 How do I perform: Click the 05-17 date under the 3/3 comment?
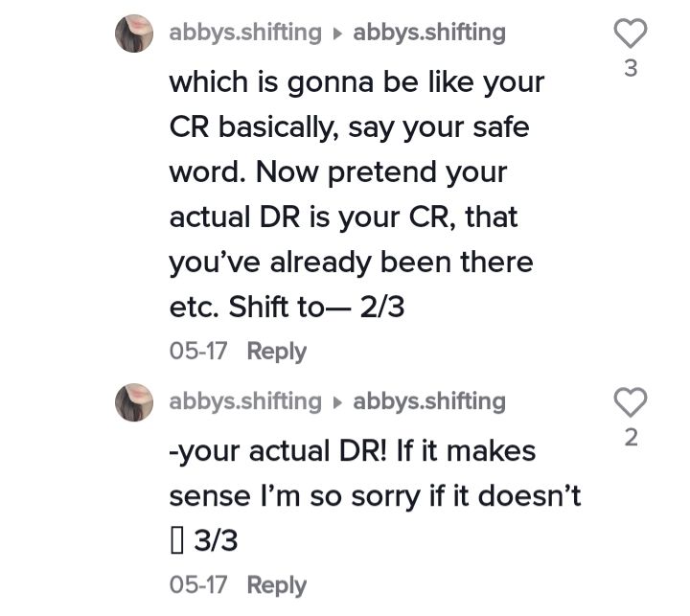pos(198,584)
